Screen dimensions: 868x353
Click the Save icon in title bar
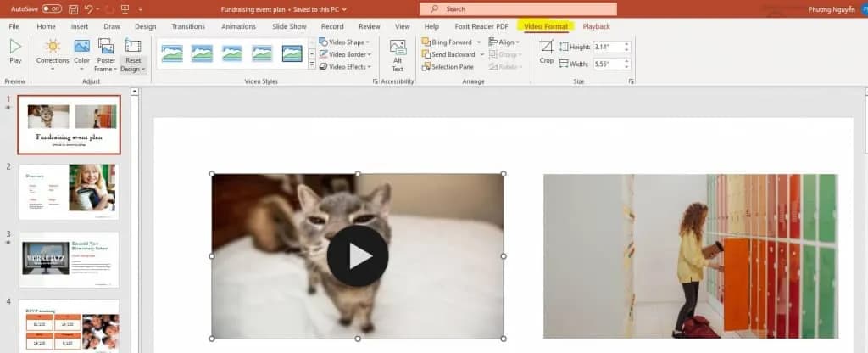[74, 8]
